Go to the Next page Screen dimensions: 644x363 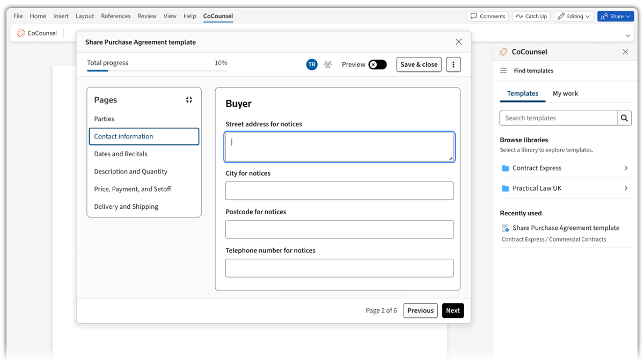pyautogui.click(x=452, y=310)
